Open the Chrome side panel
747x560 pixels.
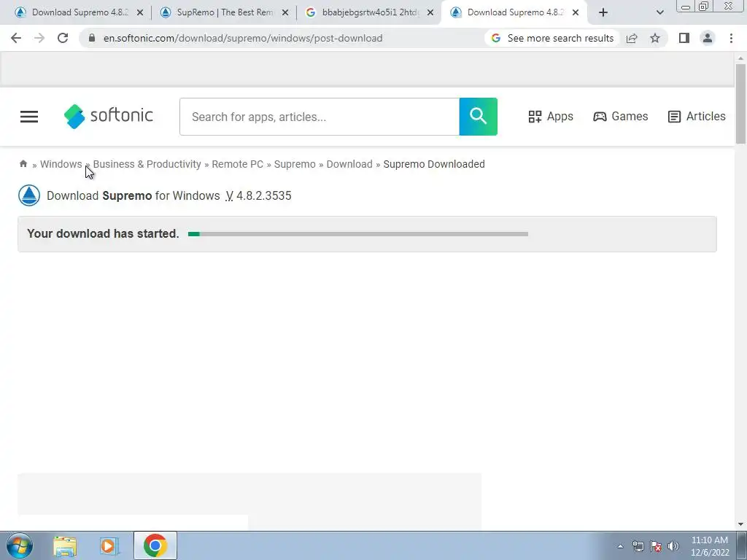(684, 38)
